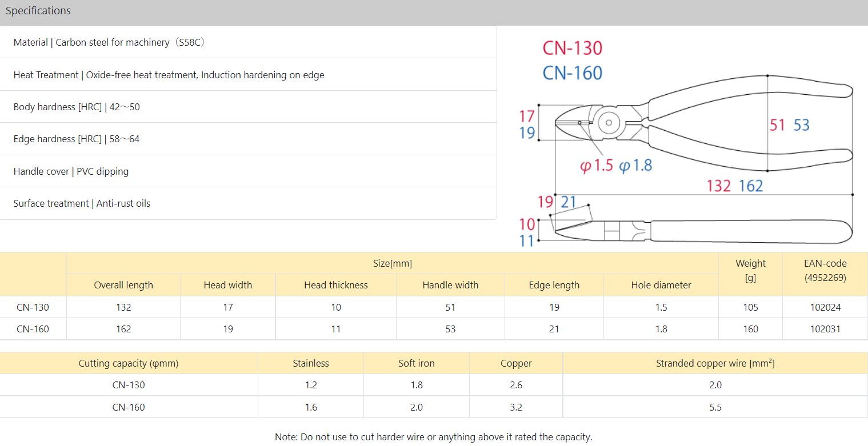The height and width of the screenshot is (446, 868).
Task: Click the note about rated cutting capacity
Action: [433, 437]
